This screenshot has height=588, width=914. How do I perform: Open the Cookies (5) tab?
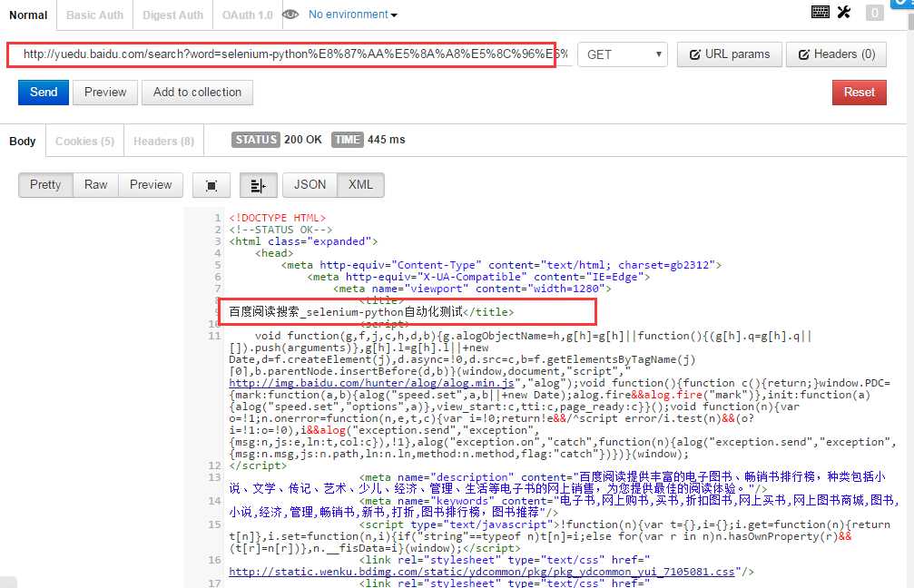[x=85, y=141]
